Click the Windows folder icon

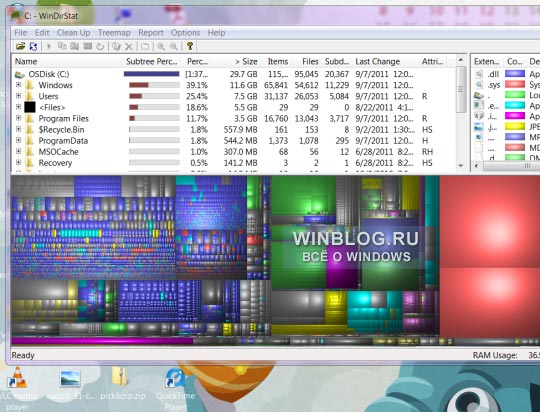[30, 85]
